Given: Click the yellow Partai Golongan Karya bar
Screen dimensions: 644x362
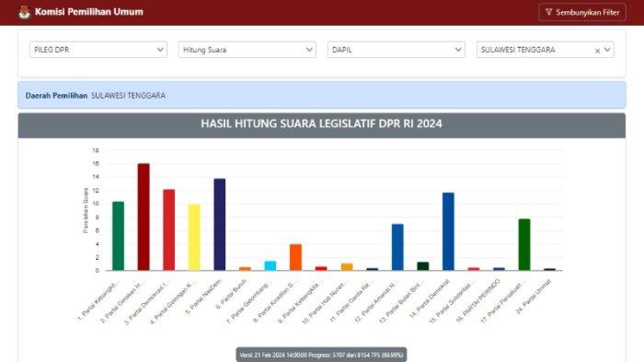Looking at the screenshot, I should (x=194, y=238).
